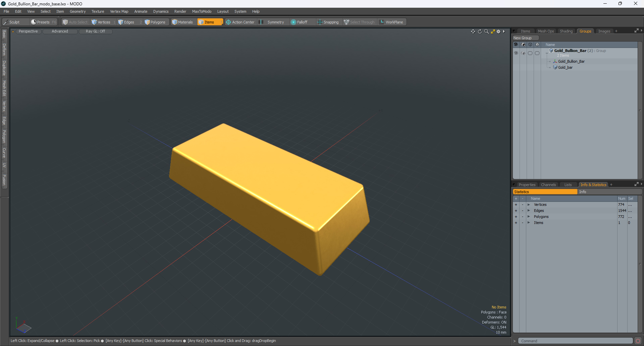Toggle Select Through mode
Image resolution: width=644 pixels, height=346 pixels.
pos(359,22)
